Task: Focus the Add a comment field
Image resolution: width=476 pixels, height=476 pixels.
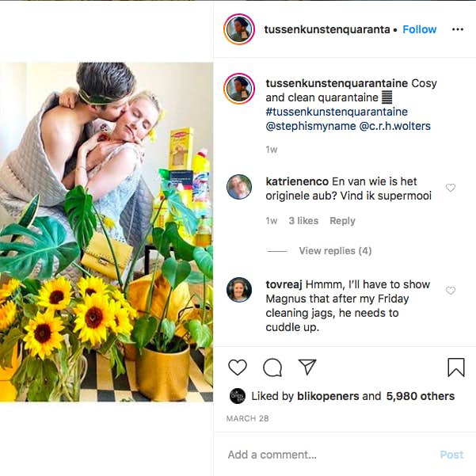Action: [325, 455]
